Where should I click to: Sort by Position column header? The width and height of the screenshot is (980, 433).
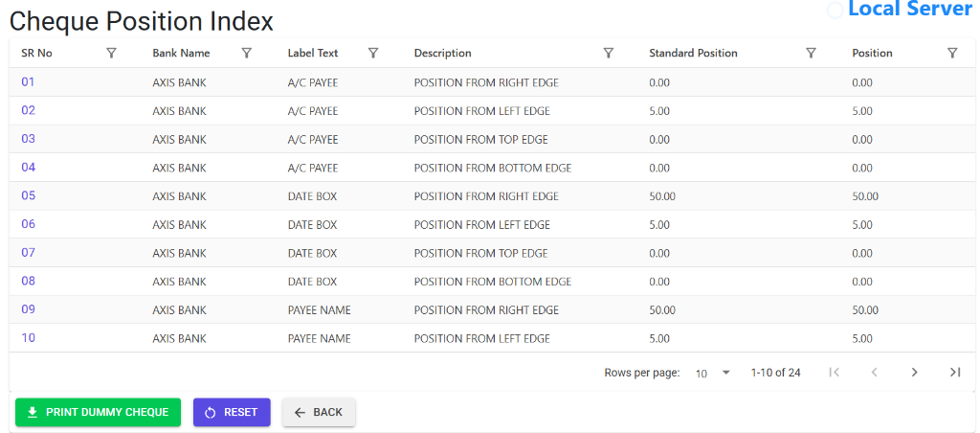coord(872,54)
